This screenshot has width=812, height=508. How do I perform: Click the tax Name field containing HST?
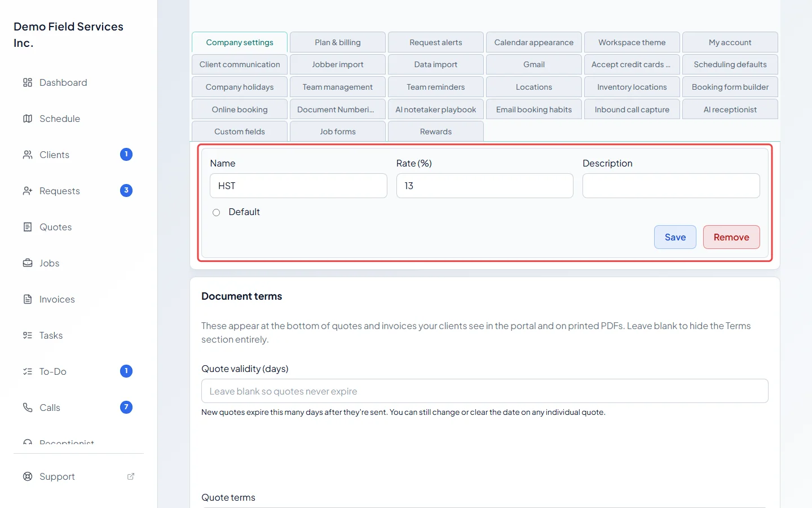[298, 186]
